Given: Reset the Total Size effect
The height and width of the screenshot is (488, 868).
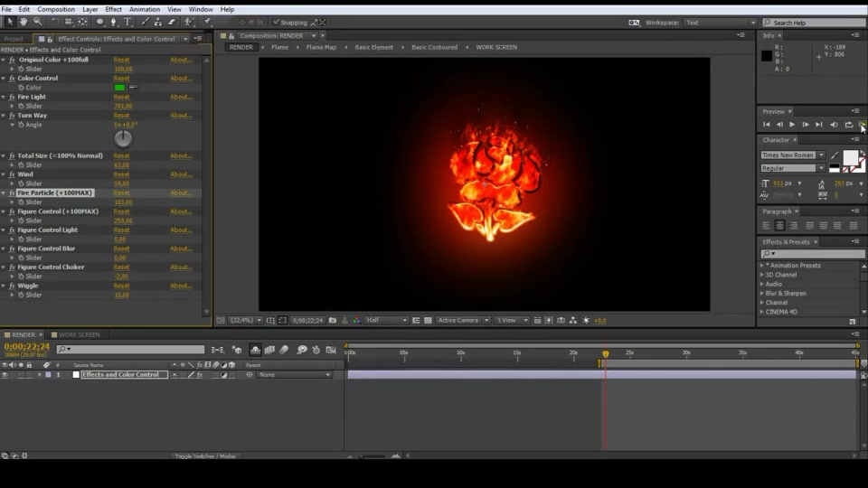Looking at the screenshot, I should coord(121,156).
